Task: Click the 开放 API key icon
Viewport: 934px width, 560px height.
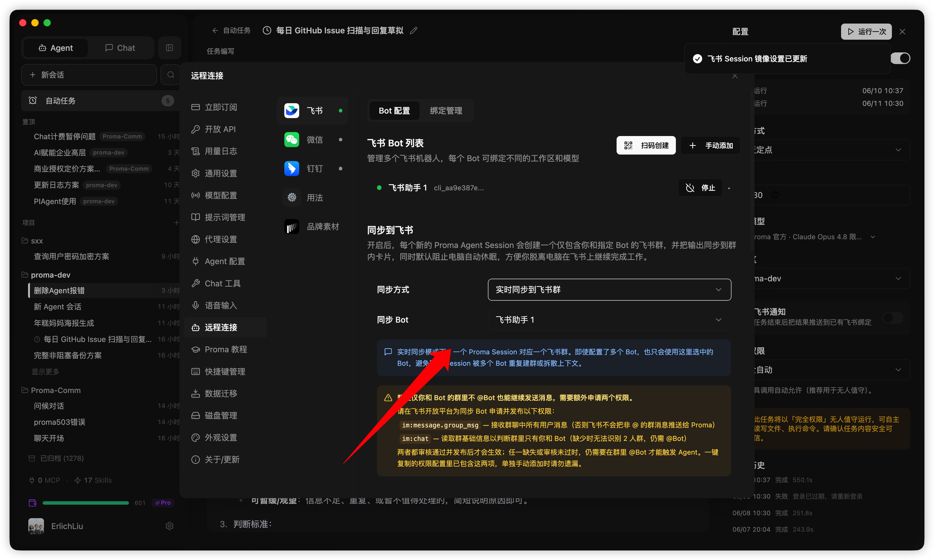Action: tap(195, 129)
